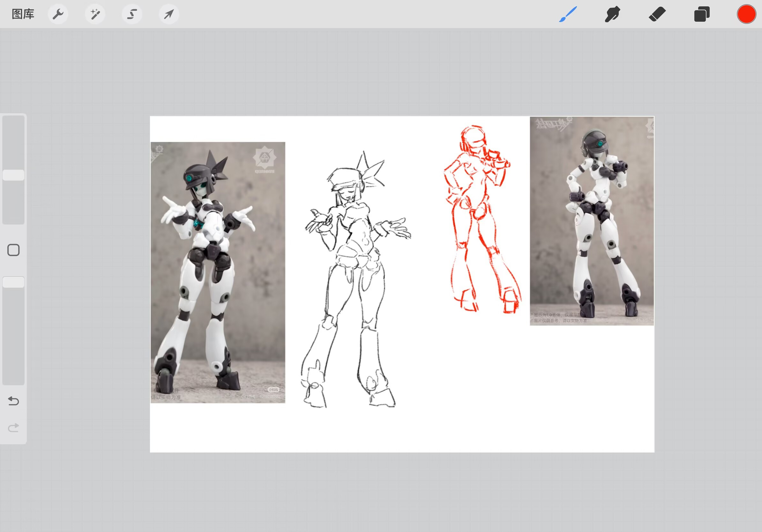Viewport: 762px width, 532px height.
Task: Click the right robot figure reference photo
Action: pyautogui.click(x=592, y=221)
